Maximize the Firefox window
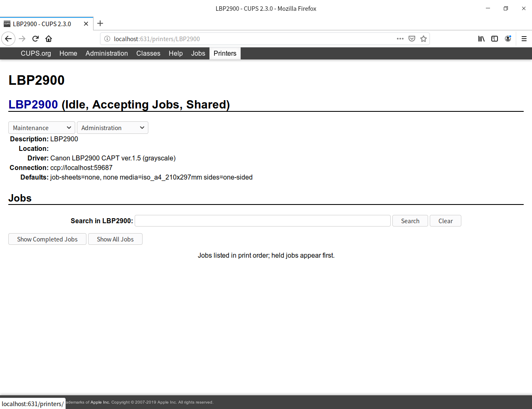Viewport: 532px width, 409px height. [x=506, y=8]
